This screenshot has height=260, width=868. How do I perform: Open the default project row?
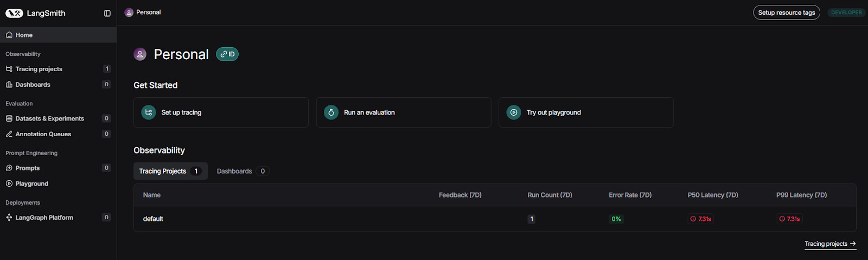pyautogui.click(x=495, y=219)
